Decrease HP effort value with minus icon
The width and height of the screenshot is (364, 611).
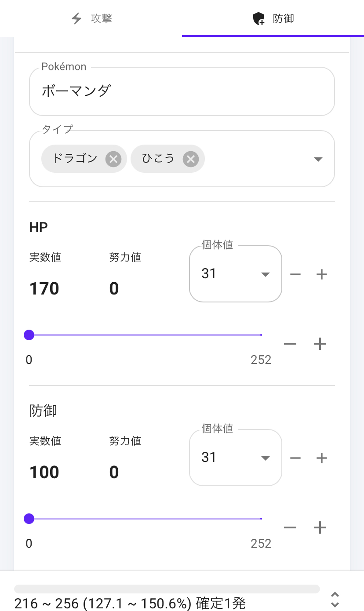pos(290,344)
